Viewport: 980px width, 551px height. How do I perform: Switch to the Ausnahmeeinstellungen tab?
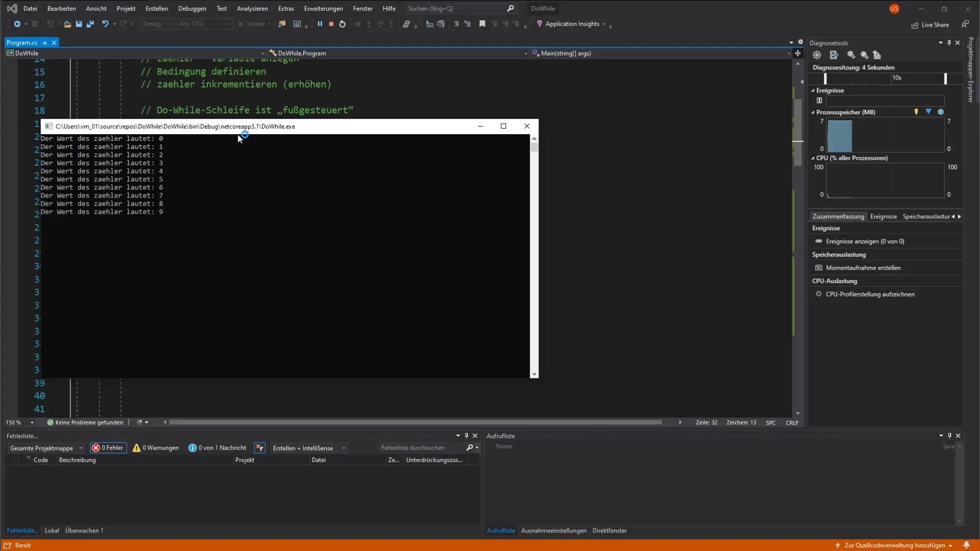pyautogui.click(x=553, y=531)
